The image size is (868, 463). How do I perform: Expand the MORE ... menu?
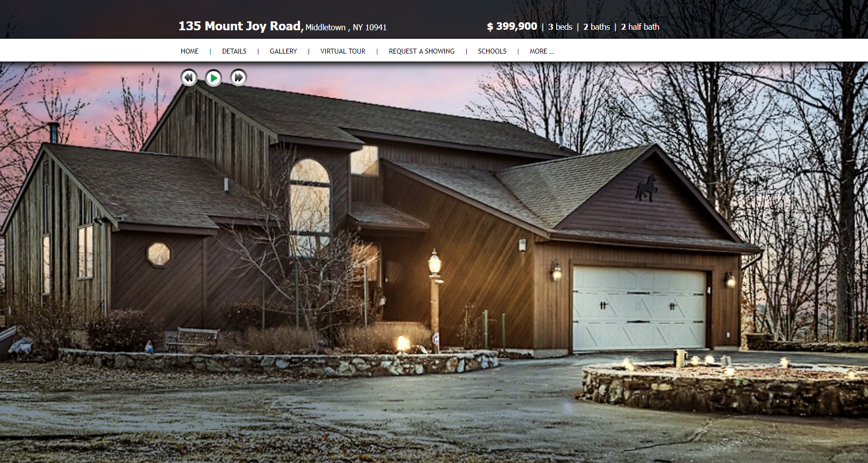542,51
